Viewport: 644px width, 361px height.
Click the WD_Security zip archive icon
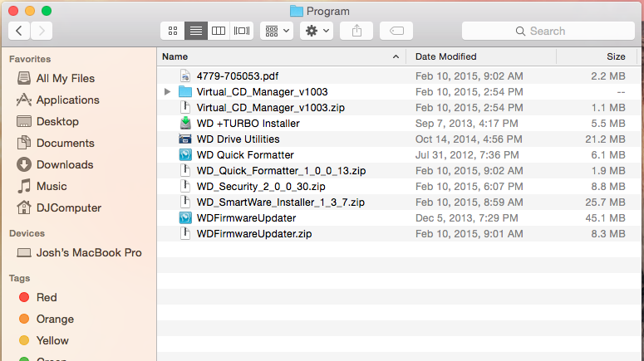click(185, 186)
